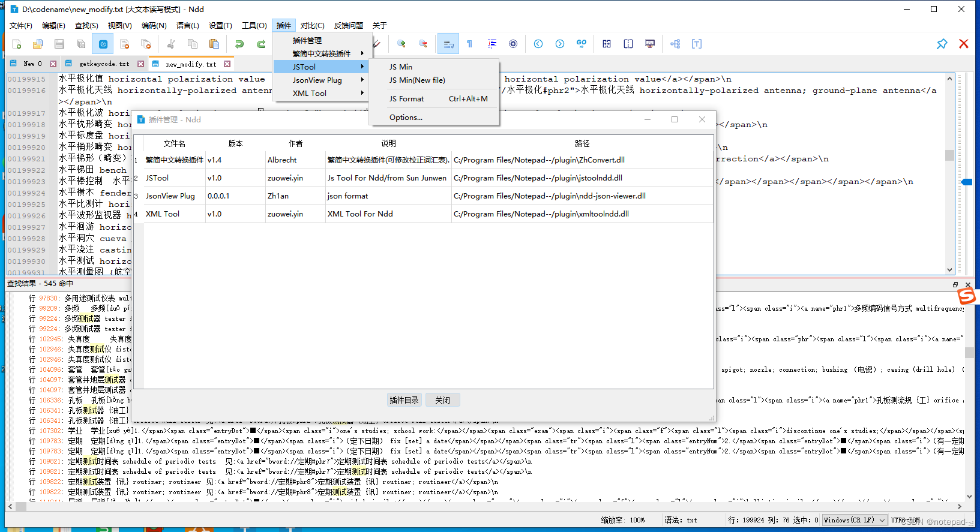Create a new file with toolbar icon
This screenshot has width=980, height=532.
click(16, 44)
